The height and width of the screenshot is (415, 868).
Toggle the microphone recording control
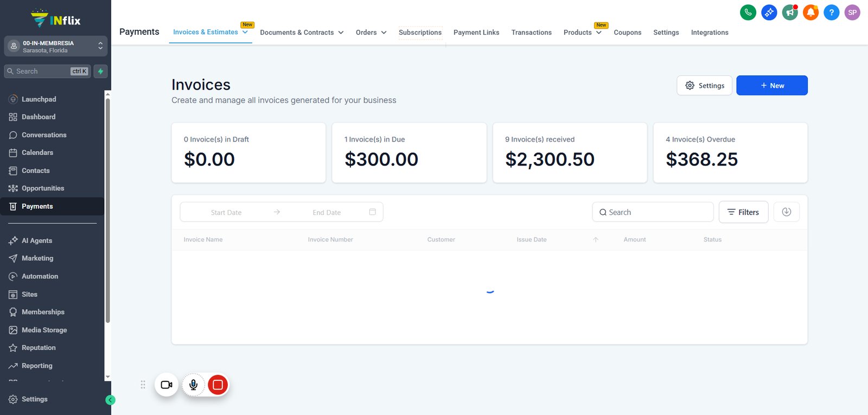pyautogui.click(x=193, y=385)
